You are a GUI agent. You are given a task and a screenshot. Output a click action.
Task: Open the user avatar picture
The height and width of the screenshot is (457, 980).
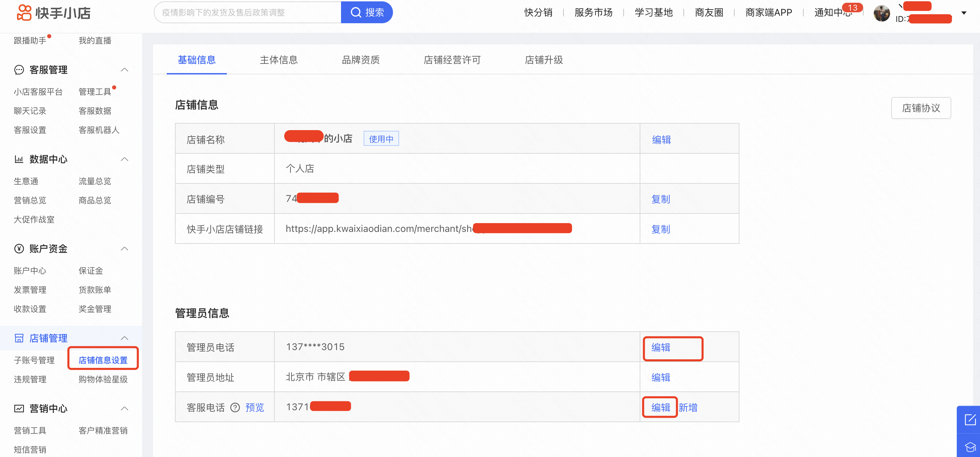[882, 13]
